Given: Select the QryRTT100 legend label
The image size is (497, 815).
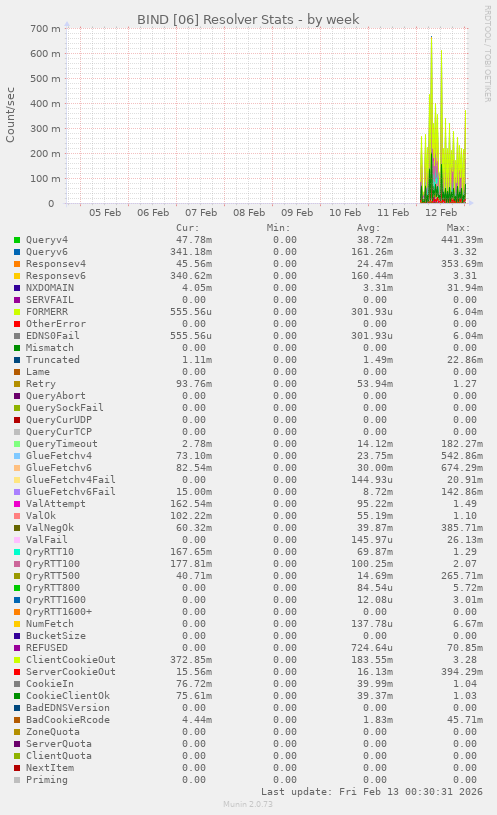Looking at the screenshot, I should tap(53, 564).
